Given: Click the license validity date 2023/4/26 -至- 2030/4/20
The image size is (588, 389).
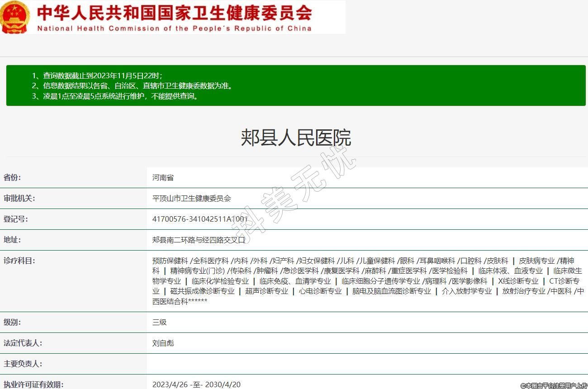Looking at the screenshot, I should [196, 384].
